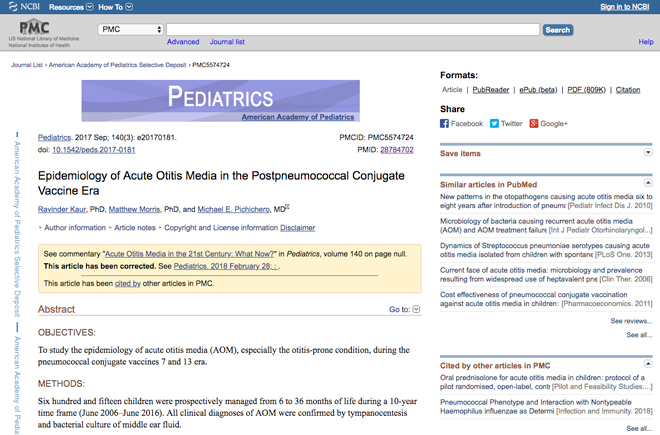The width and height of the screenshot is (660, 435).
Task: View author Michael E. Pichichero
Action: (x=234, y=209)
